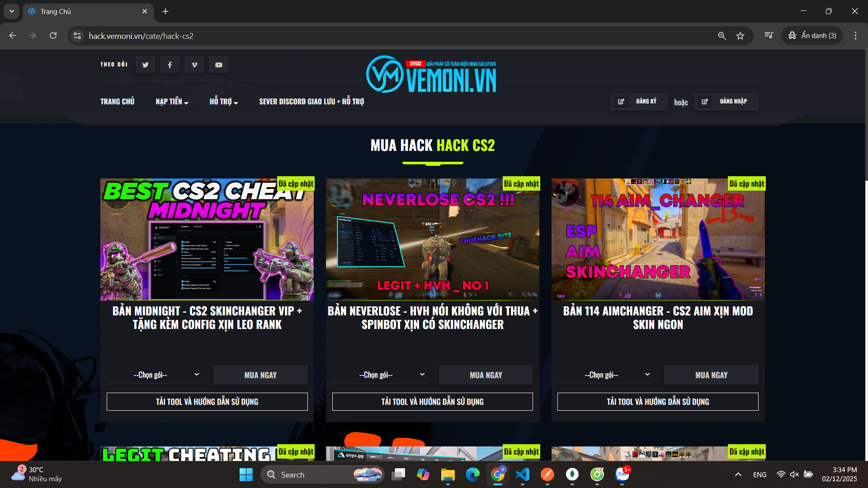This screenshot has height=488, width=868.
Task: Open Chọn gói dropdown for Neverlose
Action: [379, 375]
